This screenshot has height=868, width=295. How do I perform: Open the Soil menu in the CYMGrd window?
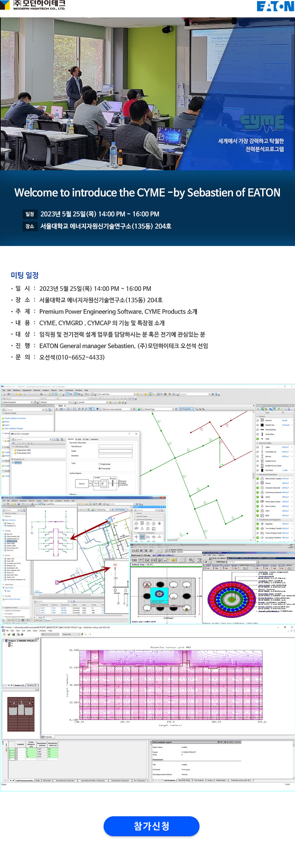click(23, 631)
